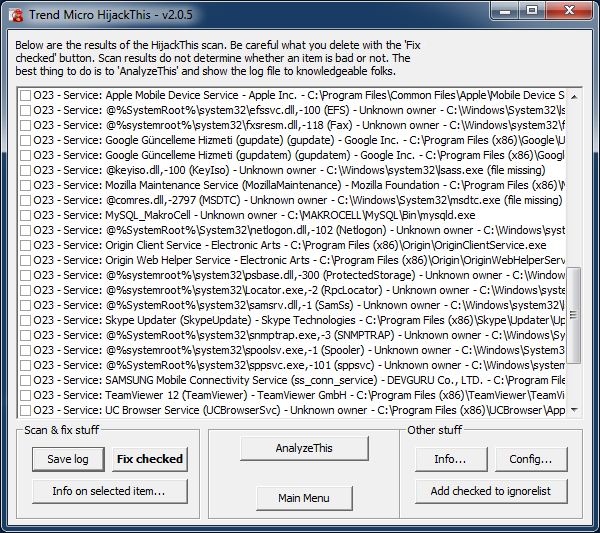
Task: Select the SNMPTRAP service entry text
Action: tap(299, 335)
